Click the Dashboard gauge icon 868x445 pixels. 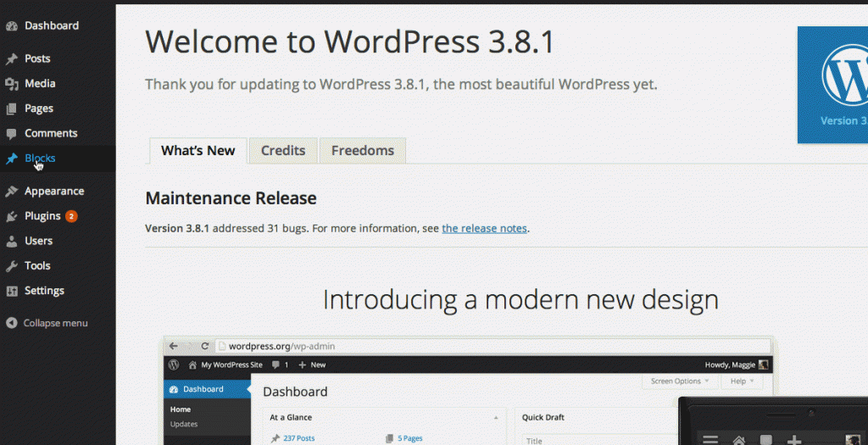[x=12, y=26]
